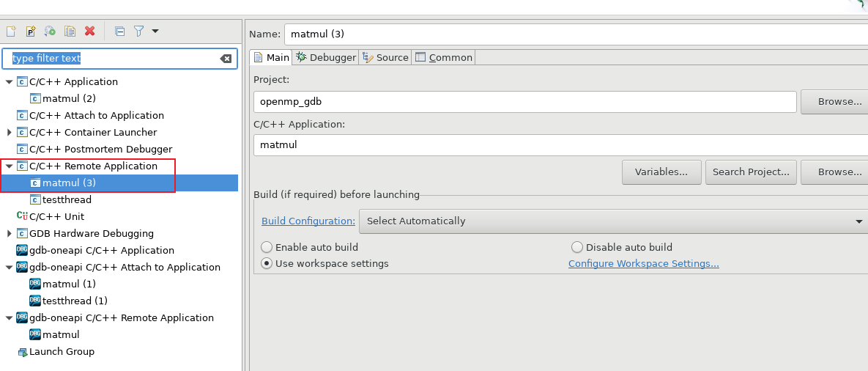Click the Export launch configuration icon
The width and height of the screenshot is (868, 371).
coord(50,31)
